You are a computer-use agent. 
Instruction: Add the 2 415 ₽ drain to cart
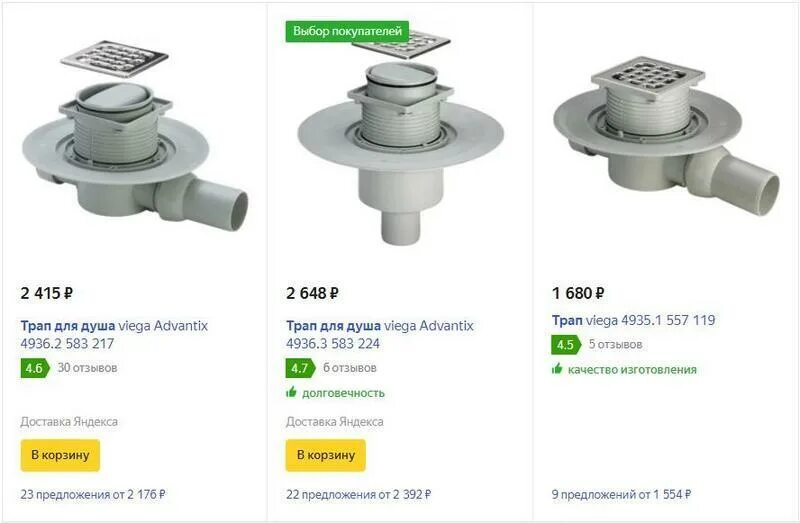coord(60,455)
